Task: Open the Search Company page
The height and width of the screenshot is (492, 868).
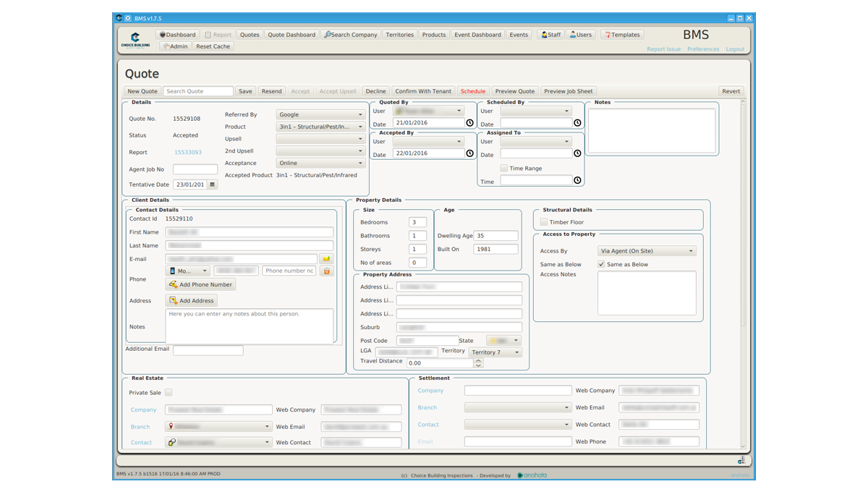Action: pos(351,35)
